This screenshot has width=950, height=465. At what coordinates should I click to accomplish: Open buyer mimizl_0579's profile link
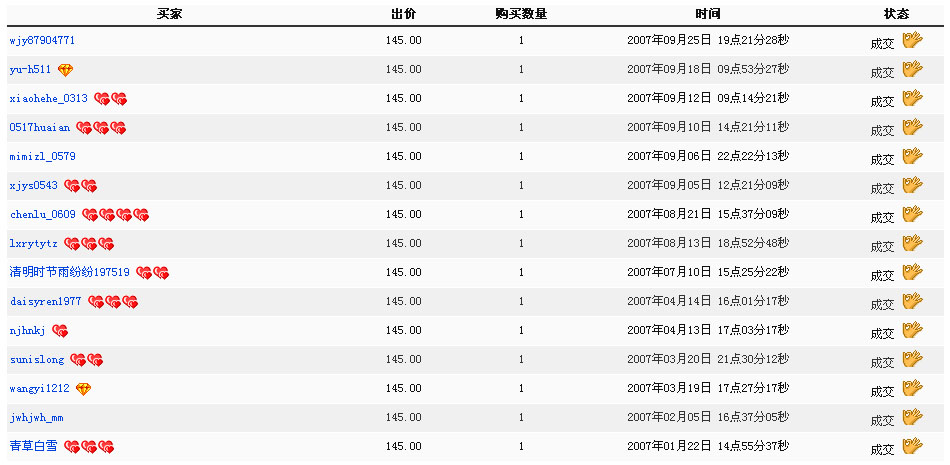coord(42,156)
